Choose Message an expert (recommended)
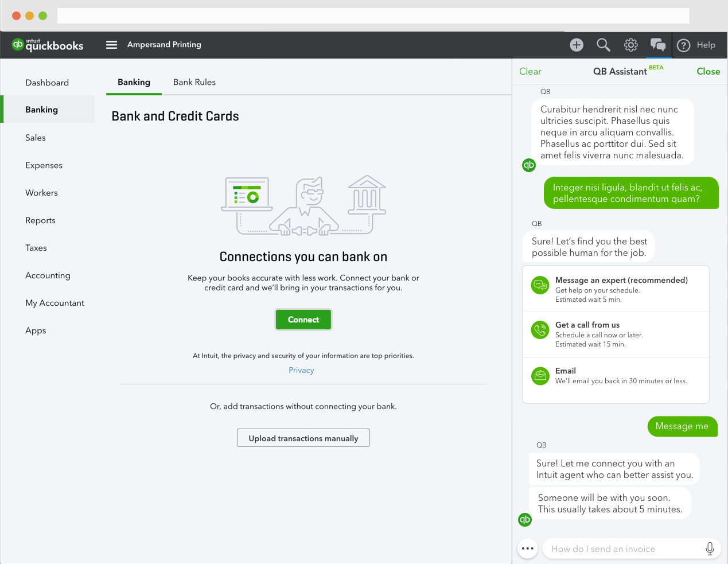Screen dimensions: 728x564 pos(616,289)
